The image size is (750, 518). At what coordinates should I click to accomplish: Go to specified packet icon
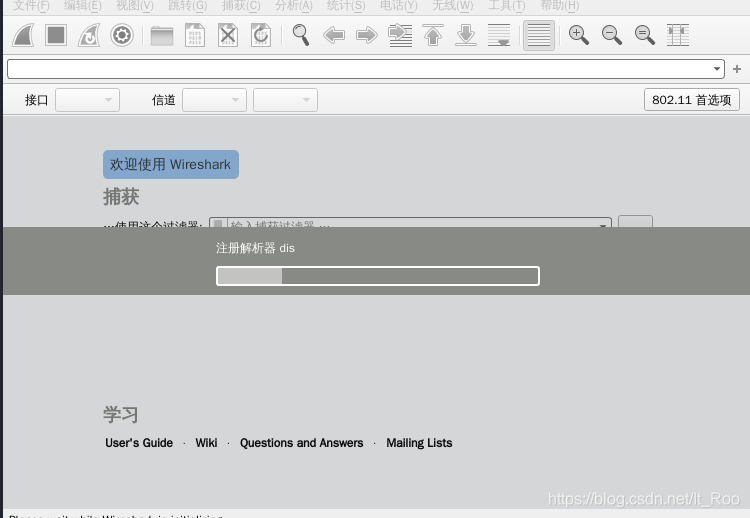coord(400,35)
